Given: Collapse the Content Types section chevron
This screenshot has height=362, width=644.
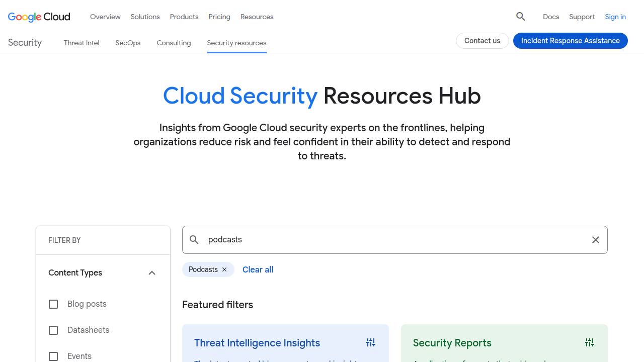Looking at the screenshot, I should [152, 273].
